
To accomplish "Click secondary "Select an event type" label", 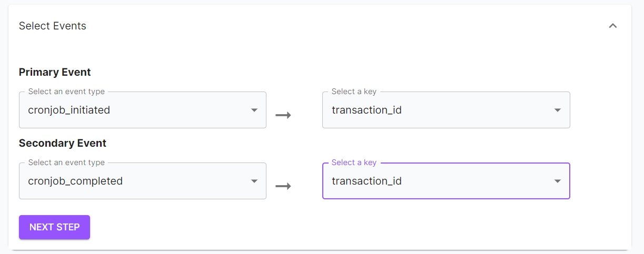I will click(x=66, y=162).
